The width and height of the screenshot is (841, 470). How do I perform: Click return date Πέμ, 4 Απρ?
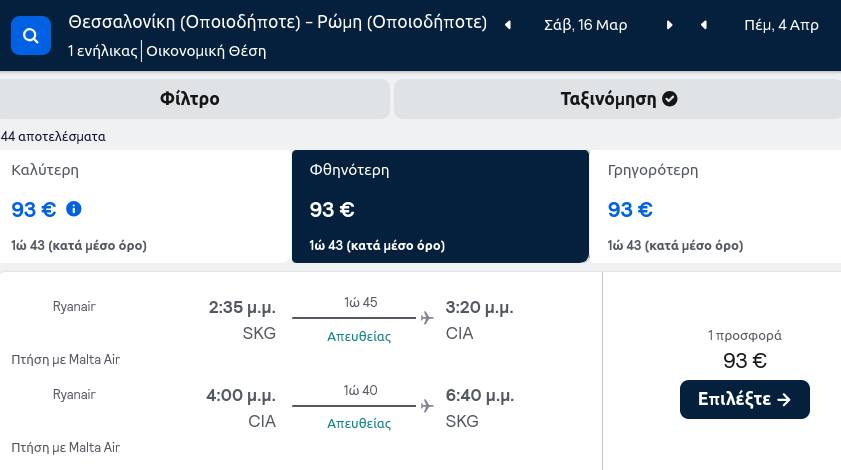click(x=781, y=25)
